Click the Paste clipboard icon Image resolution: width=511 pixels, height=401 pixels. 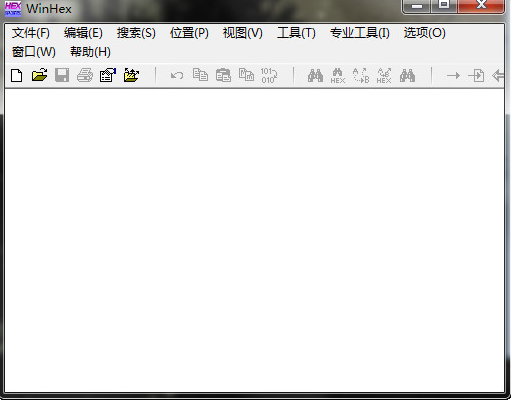tap(223, 75)
